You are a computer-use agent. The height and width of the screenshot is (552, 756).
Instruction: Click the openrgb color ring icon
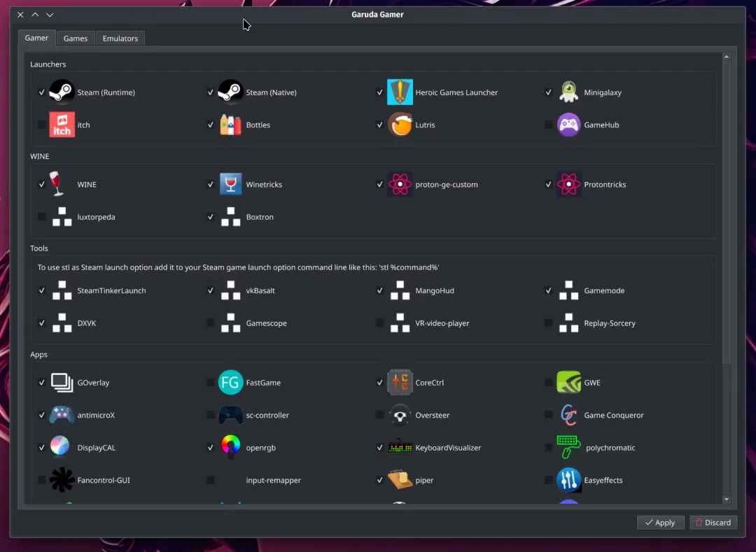click(230, 446)
